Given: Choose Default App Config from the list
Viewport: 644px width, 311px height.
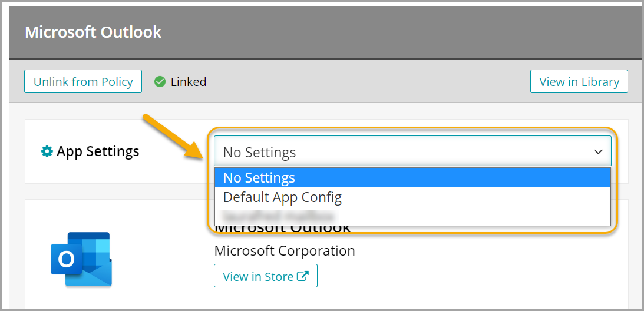Looking at the screenshot, I should click(283, 197).
